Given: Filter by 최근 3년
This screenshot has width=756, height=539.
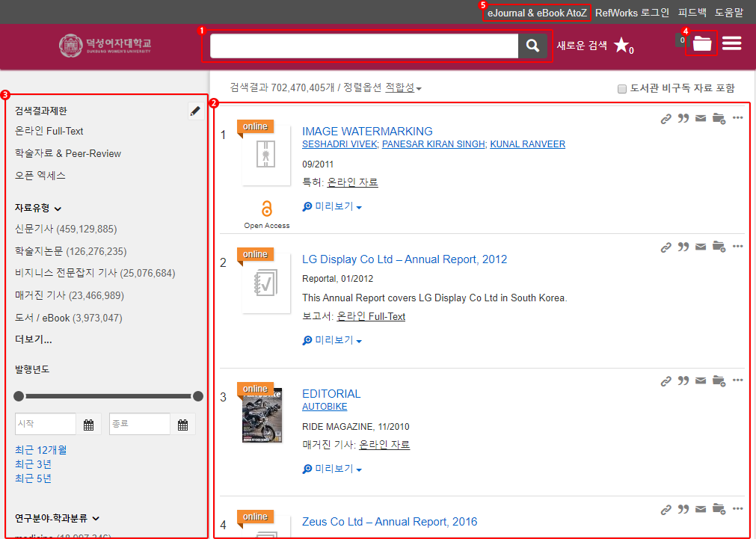Looking at the screenshot, I should 33,464.
